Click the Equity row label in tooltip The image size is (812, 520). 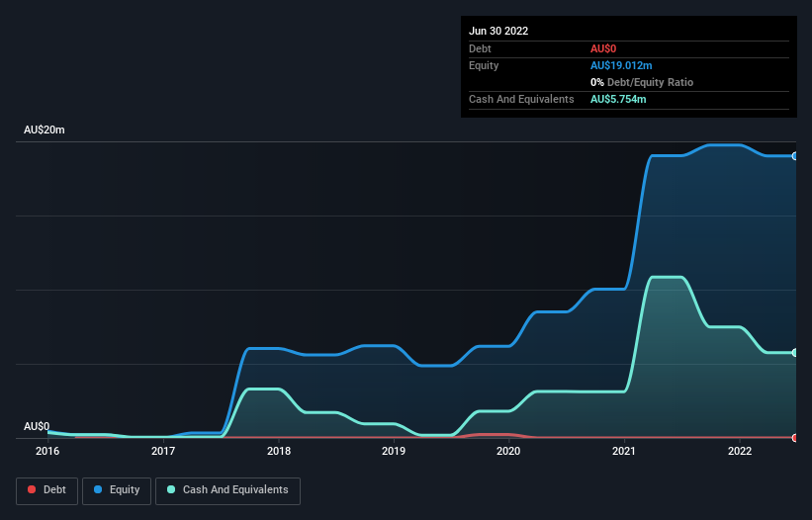[x=484, y=65]
